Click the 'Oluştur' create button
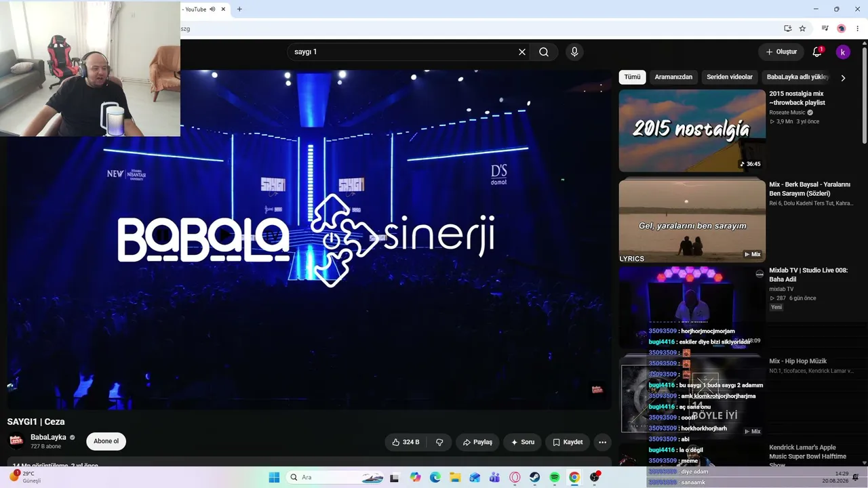Image resolution: width=868 pixels, height=488 pixels. (x=781, y=52)
